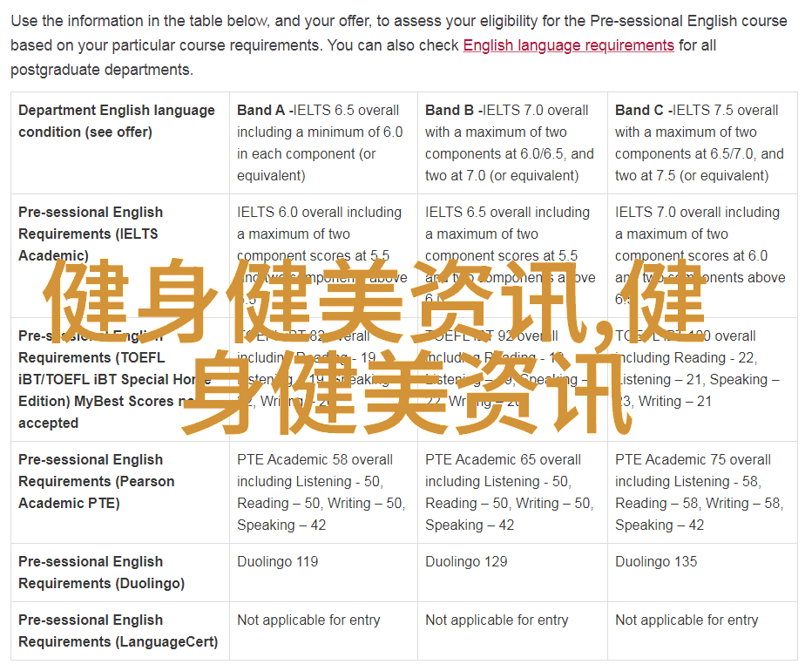
Task: Click the Band C IELTS 7.5 header cell
Action: (700, 143)
